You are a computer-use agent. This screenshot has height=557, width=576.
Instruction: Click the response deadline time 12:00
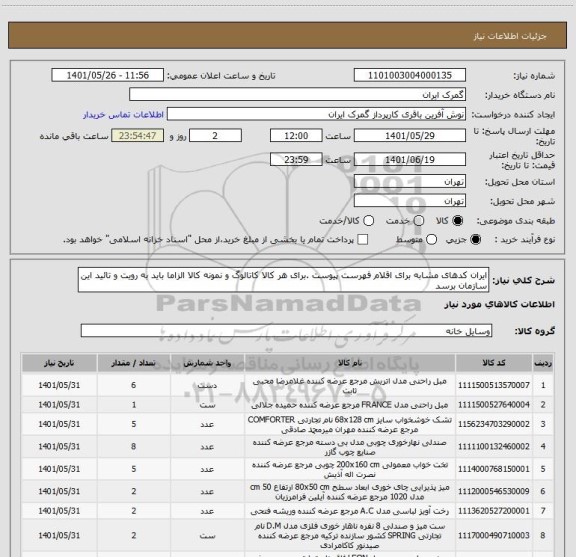(296, 136)
